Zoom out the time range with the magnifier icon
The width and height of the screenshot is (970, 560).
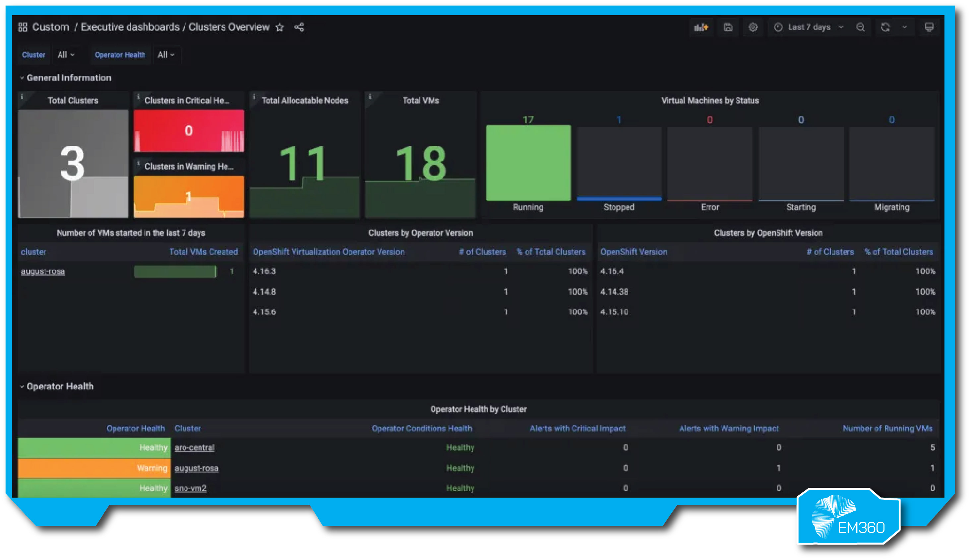point(861,27)
